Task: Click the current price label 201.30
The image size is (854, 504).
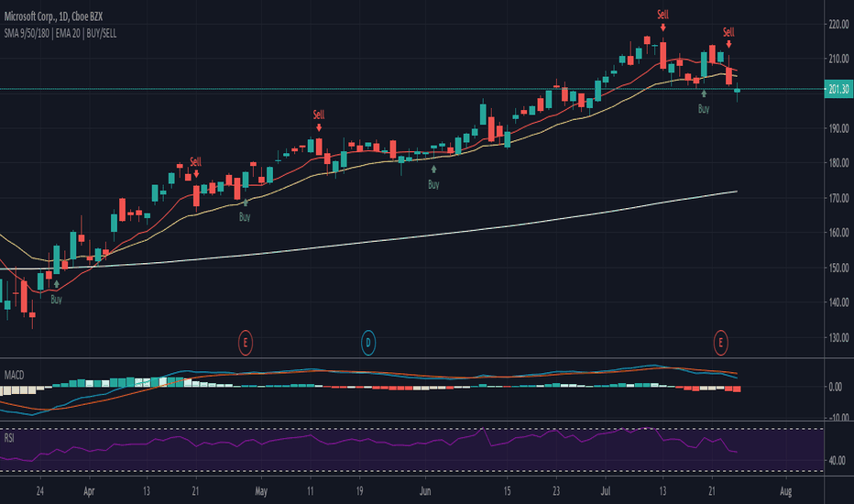Action: (x=838, y=89)
